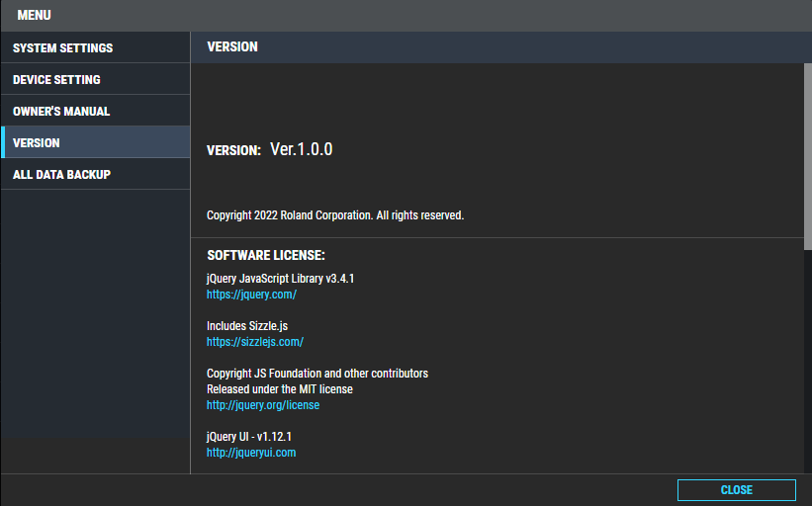Click the vertical scrollbar thumb

(x=807, y=156)
